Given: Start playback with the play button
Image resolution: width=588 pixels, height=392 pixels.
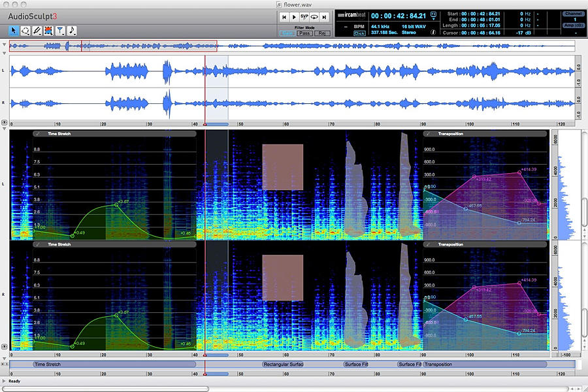Looking at the screenshot, I should tap(295, 17).
